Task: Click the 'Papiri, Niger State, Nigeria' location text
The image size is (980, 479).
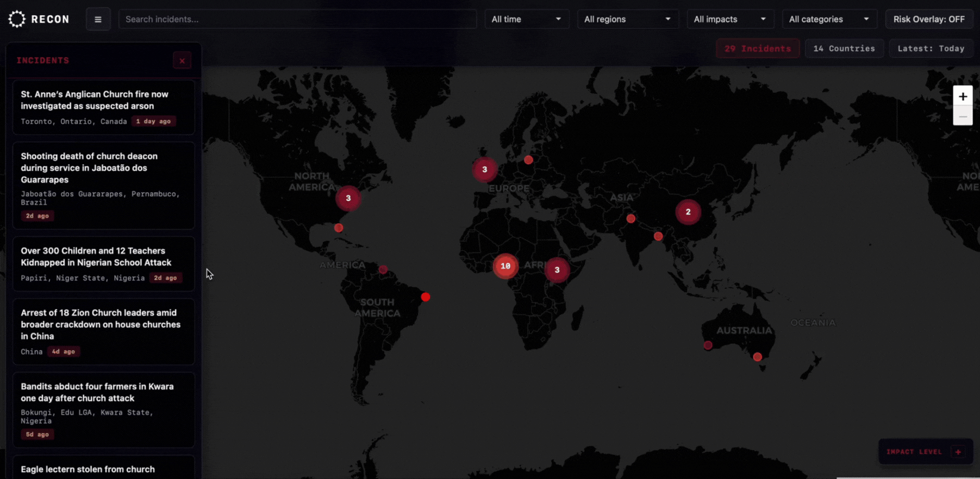Action: coord(83,278)
